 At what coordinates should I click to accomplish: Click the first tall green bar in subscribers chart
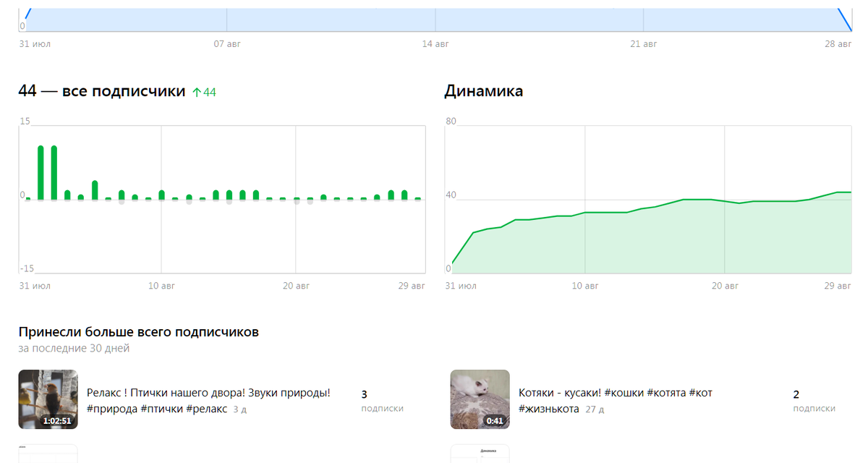(x=41, y=173)
